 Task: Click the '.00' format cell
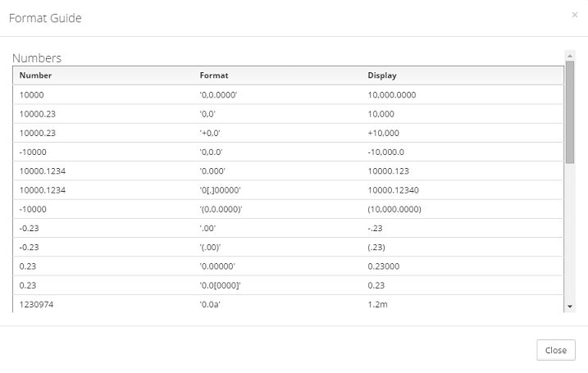pyautogui.click(x=207, y=228)
